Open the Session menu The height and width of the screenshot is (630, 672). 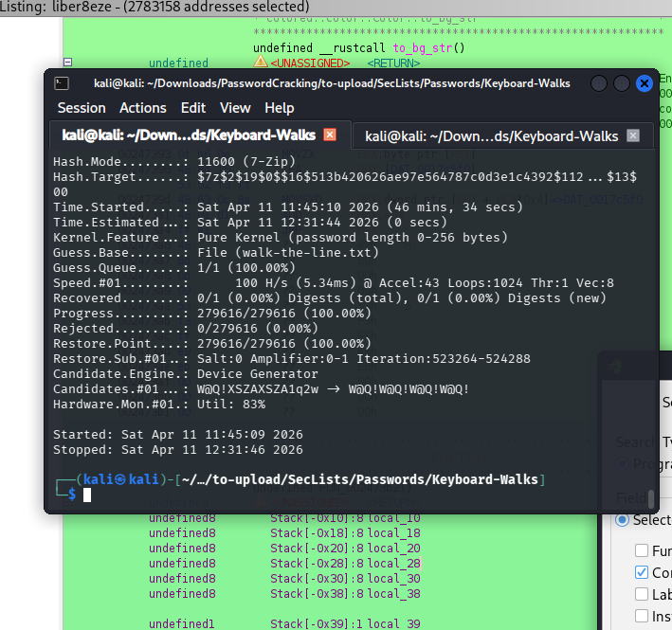(82, 108)
